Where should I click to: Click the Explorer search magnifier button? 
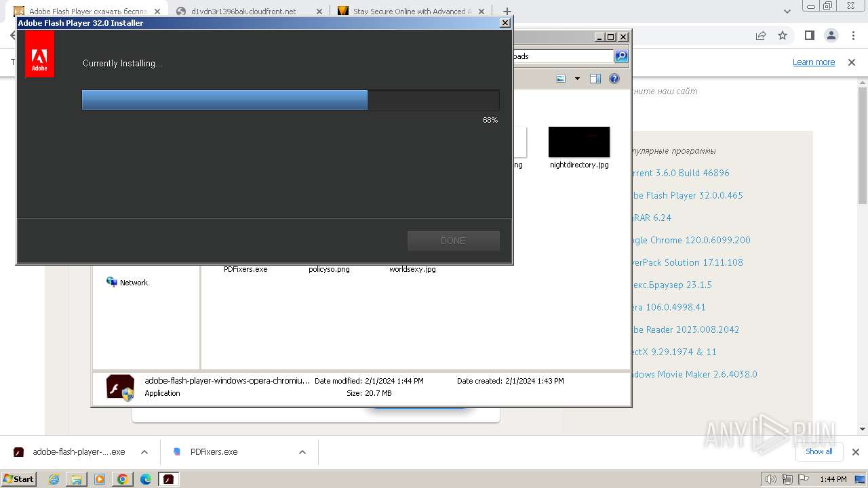[620, 56]
